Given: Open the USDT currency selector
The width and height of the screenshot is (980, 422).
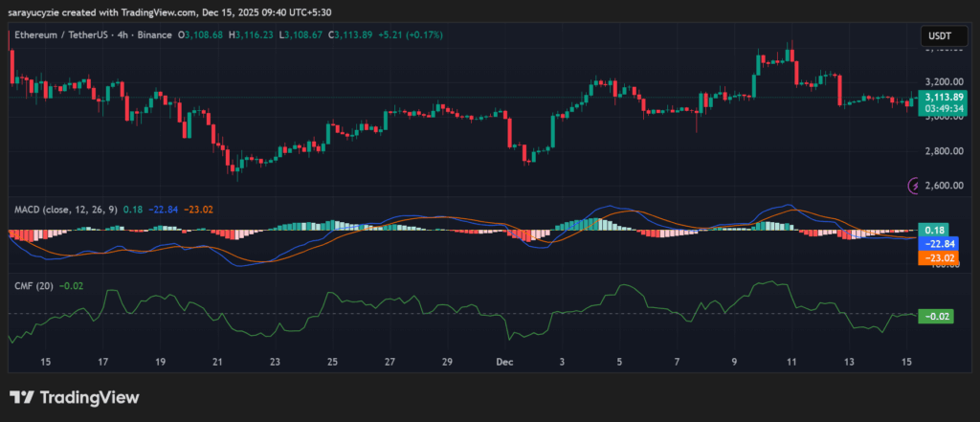Looking at the screenshot, I should pos(935,35).
